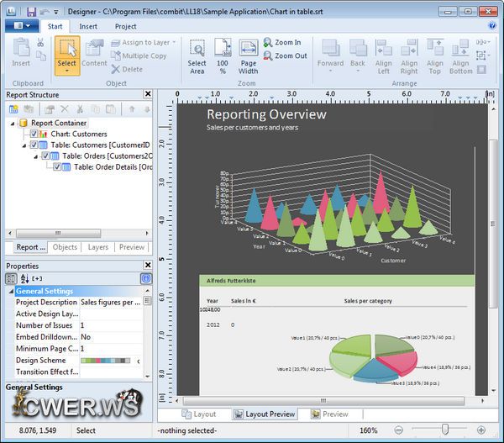Fit view to Page Width
The height and width of the screenshot is (443, 504).
[249, 55]
